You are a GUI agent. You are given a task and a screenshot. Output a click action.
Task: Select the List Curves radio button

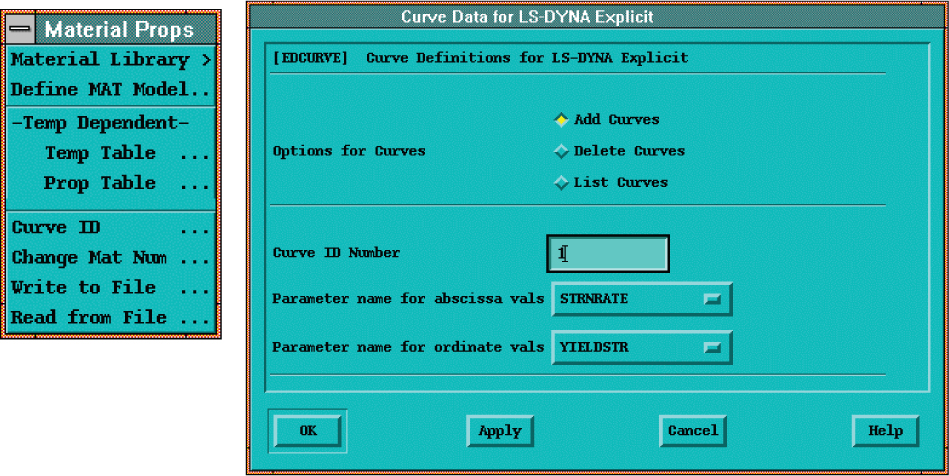[562, 183]
